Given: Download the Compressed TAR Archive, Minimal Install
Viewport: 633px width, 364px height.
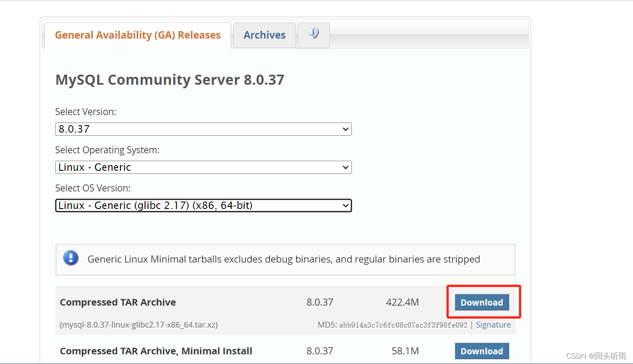Looking at the screenshot, I should (x=481, y=351).
